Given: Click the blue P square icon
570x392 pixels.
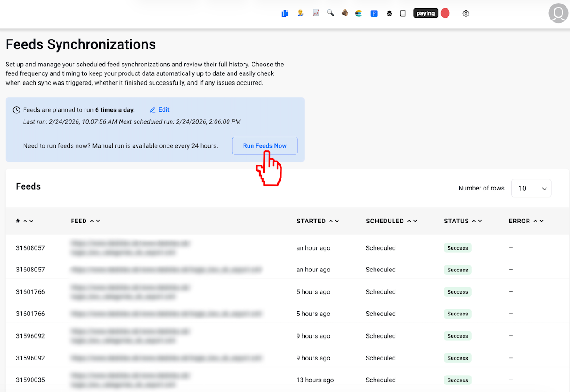Looking at the screenshot, I should tap(374, 13).
